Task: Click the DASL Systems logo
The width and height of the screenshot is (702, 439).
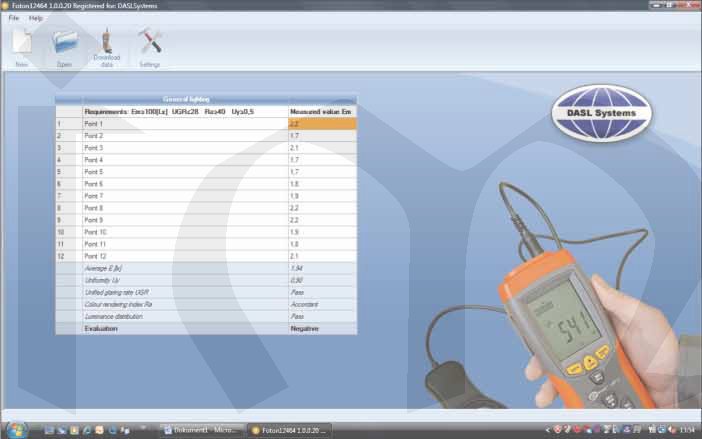Action: 602,112
